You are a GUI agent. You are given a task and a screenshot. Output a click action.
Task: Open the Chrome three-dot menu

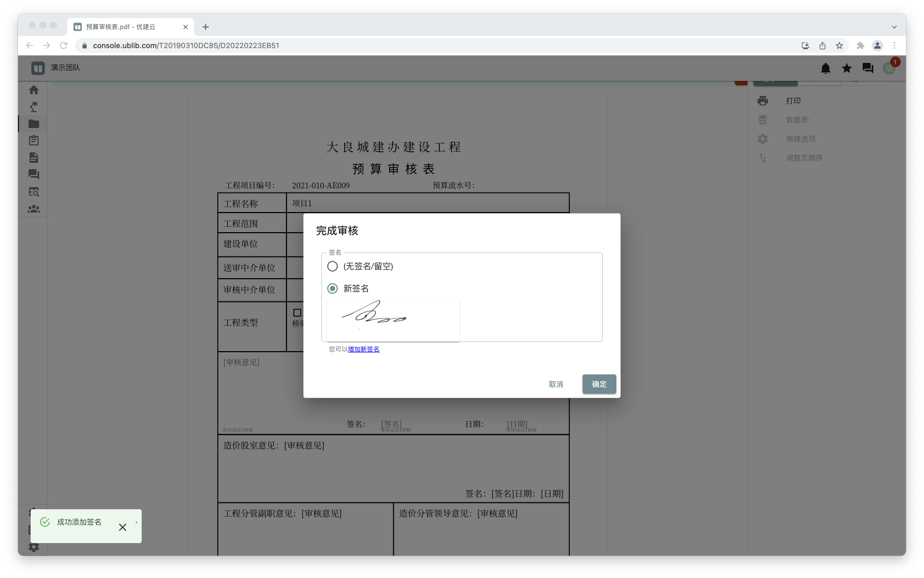click(894, 46)
